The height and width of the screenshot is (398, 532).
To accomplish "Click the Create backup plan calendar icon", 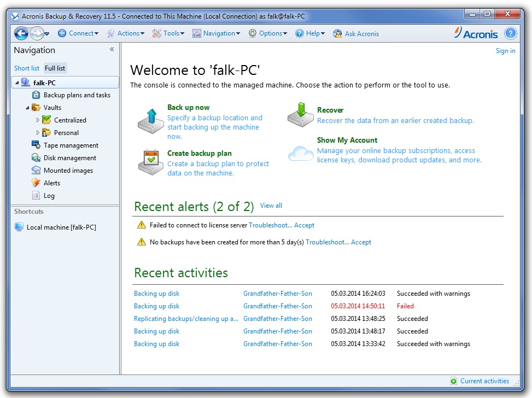I will (x=150, y=162).
